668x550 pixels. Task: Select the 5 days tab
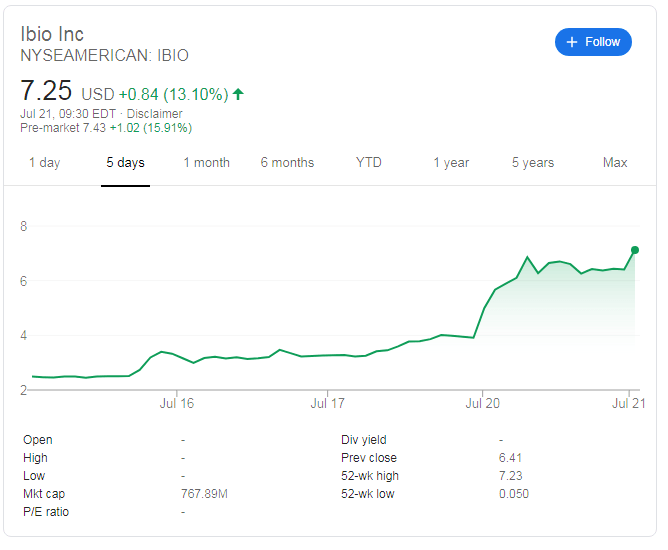(126, 163)
